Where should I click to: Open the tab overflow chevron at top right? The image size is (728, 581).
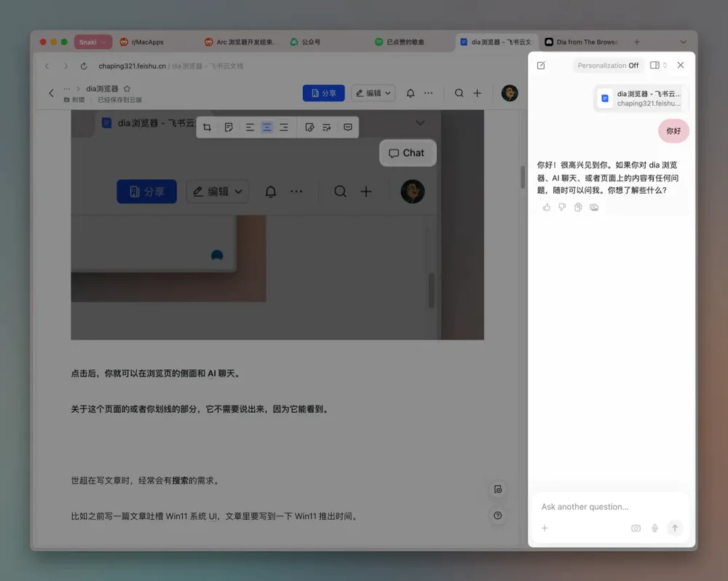(682, 41)
